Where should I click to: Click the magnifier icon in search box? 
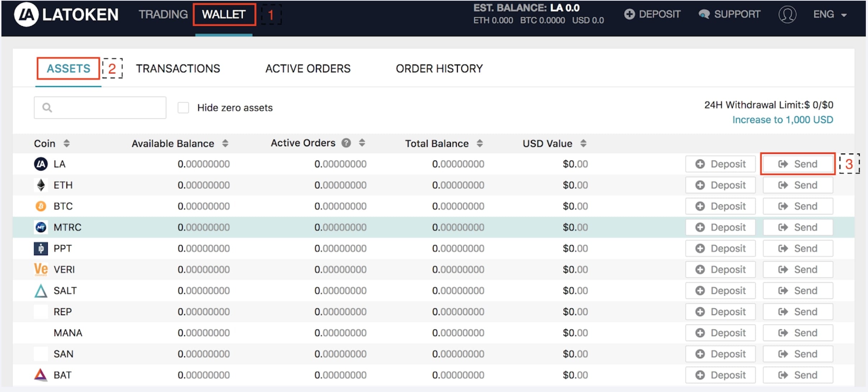(47, 107)
